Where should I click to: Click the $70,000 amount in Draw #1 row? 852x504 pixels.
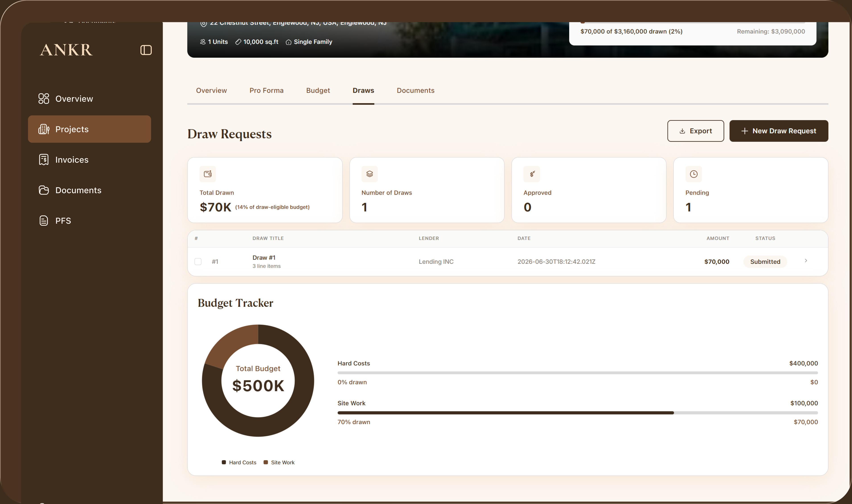(717, 262)
